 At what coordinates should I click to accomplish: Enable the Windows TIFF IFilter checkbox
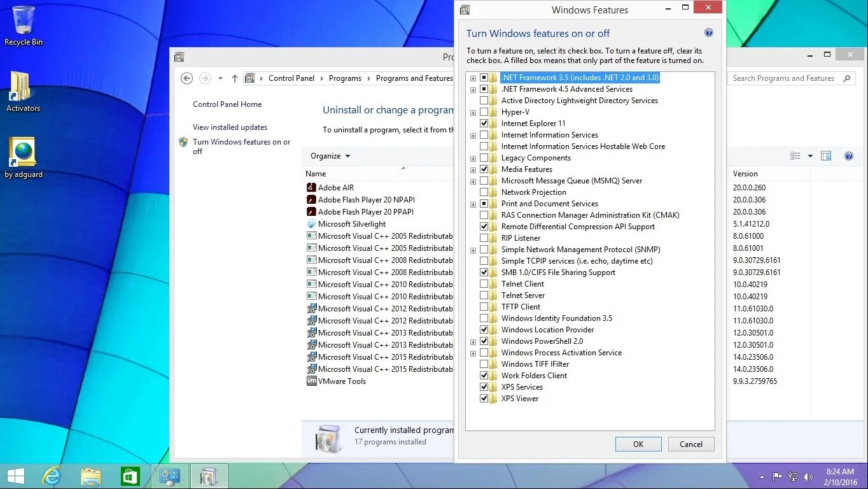(x=484, y=364)
